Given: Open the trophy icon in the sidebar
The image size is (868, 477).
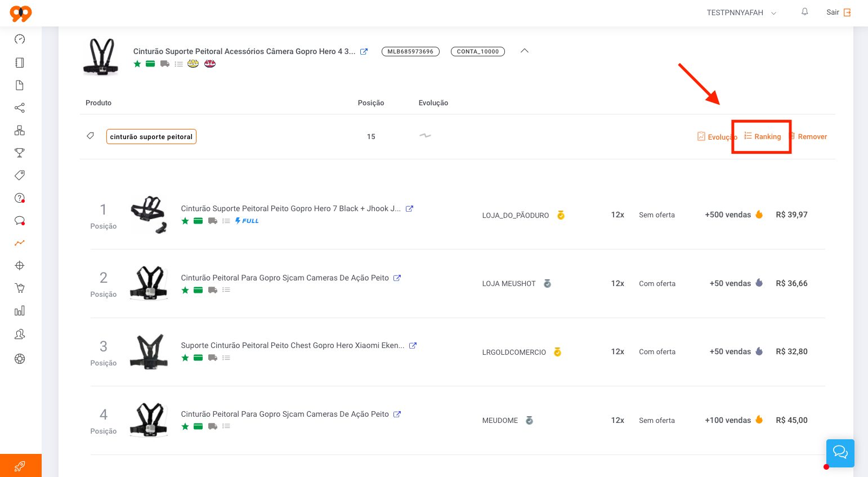Looking at the screenshot, I should tap(20, 153).
